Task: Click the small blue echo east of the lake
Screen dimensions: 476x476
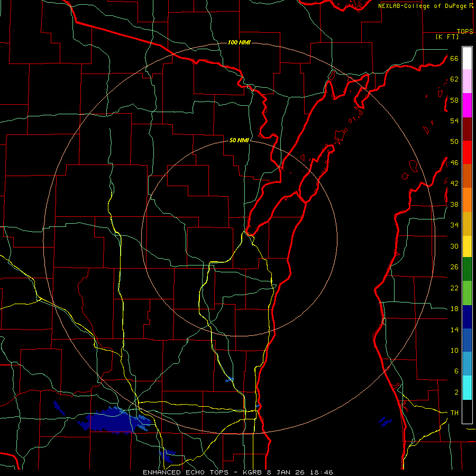Action: tap(386, 422)
